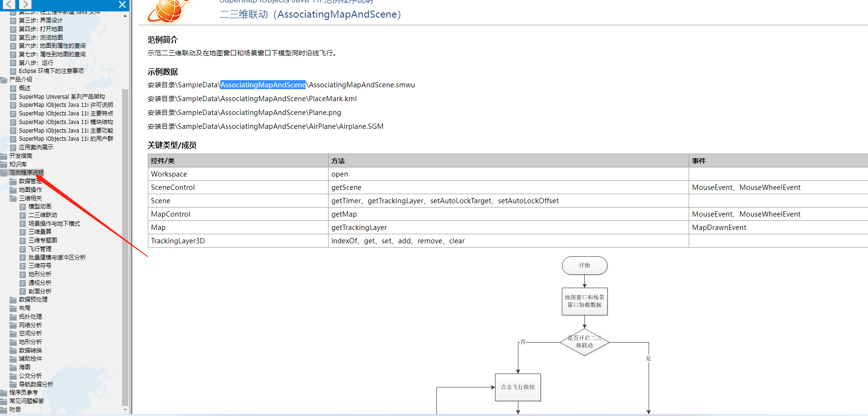Click the Workspace cell in the table

click(238, 174)
